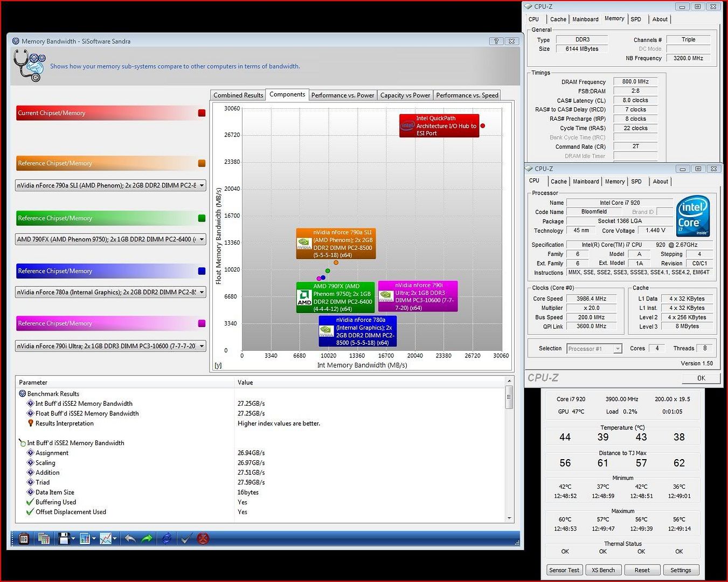Click the line graph icon
Viewport: 728px width, 582px height.
click(x=106, y=538)
